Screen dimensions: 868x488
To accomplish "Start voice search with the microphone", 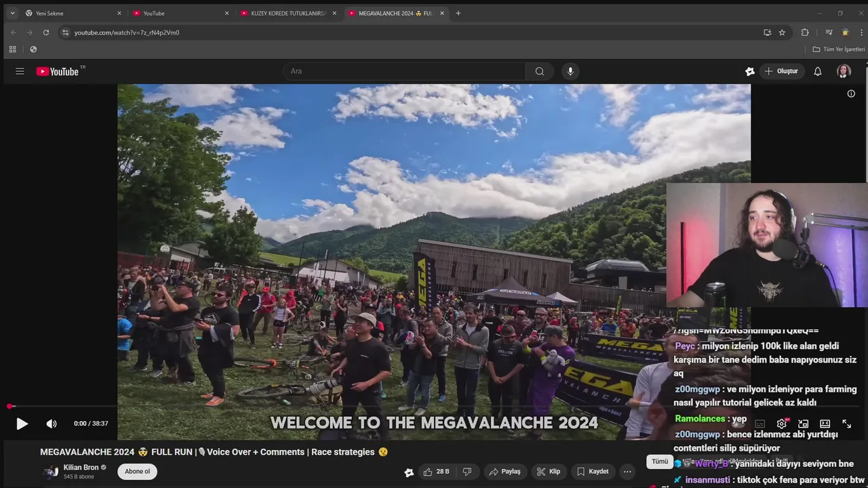I will point(570,71).
